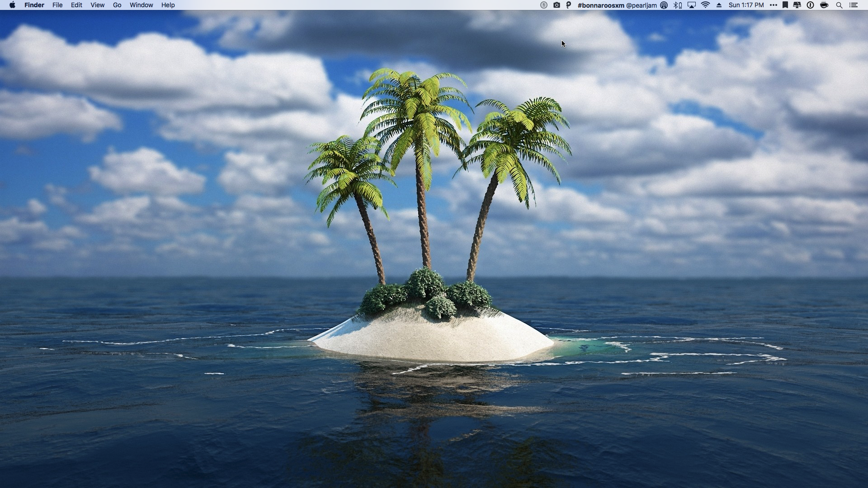Open the View menu
The width and height of the screenshot is (868, 488).
tap(97, 5)
